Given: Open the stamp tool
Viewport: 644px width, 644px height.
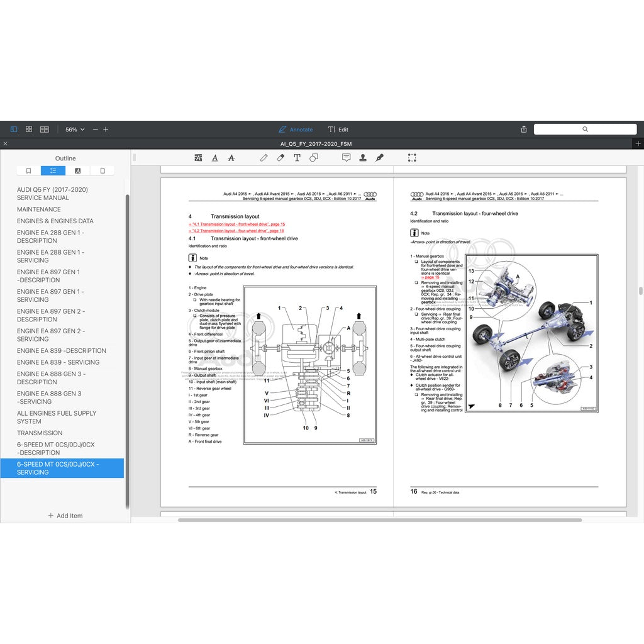Looking at the screenshot, I should (363, 158).
